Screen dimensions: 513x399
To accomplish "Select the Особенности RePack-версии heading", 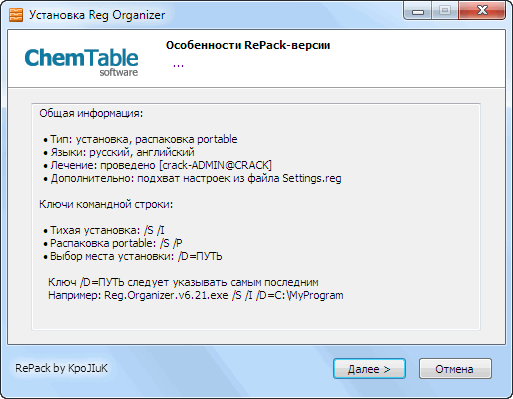I will click(248, 45).
